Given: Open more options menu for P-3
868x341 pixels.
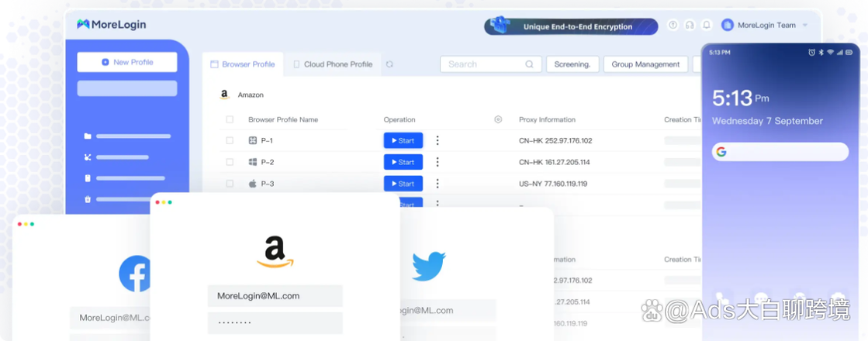Looking at the screenshot, I should tap(437, 184).
